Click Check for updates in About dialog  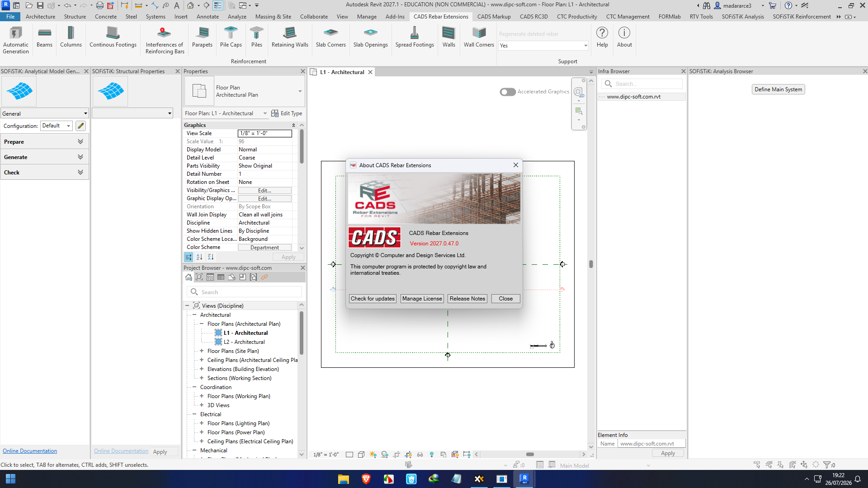373,299
